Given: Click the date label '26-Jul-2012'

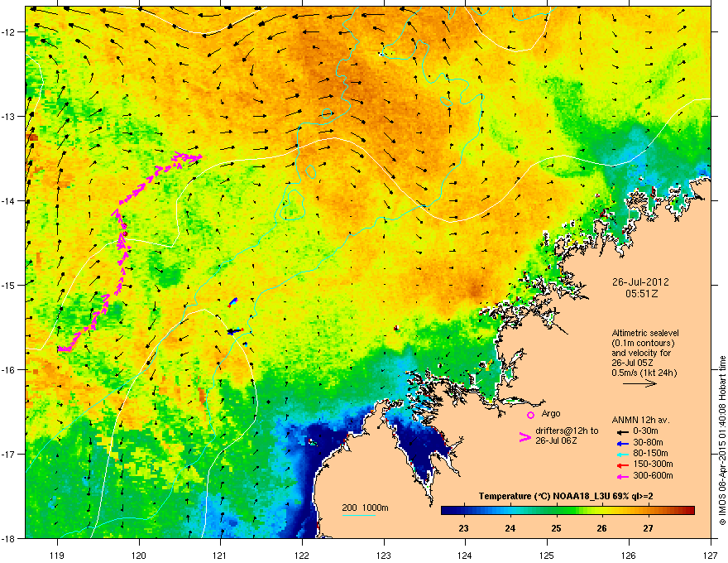Looking at the screenshot, I should click(640, 282).
